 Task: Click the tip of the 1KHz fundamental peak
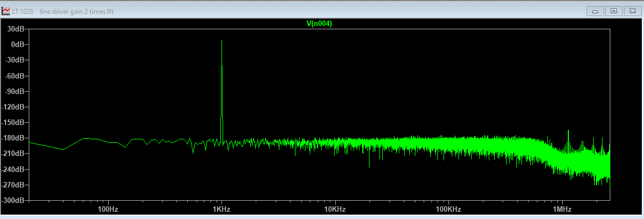tap(222, 40)
